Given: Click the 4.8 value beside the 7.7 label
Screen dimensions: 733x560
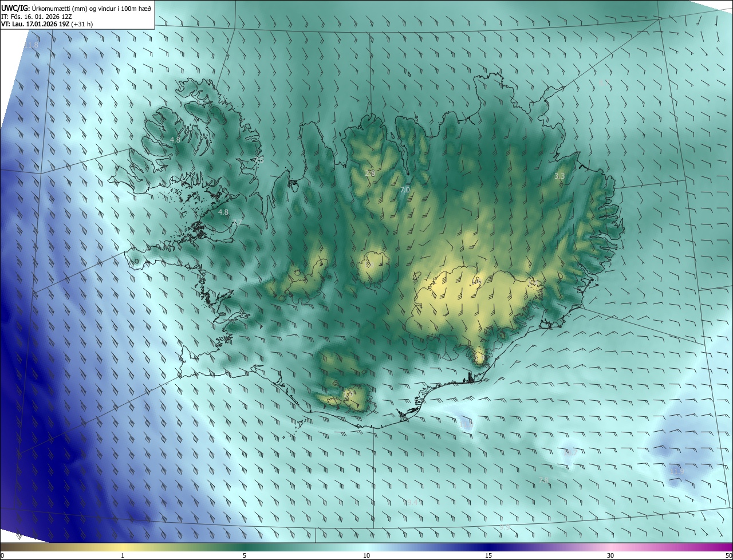Looking at the screenshot, I should click(x=223, y=212).
